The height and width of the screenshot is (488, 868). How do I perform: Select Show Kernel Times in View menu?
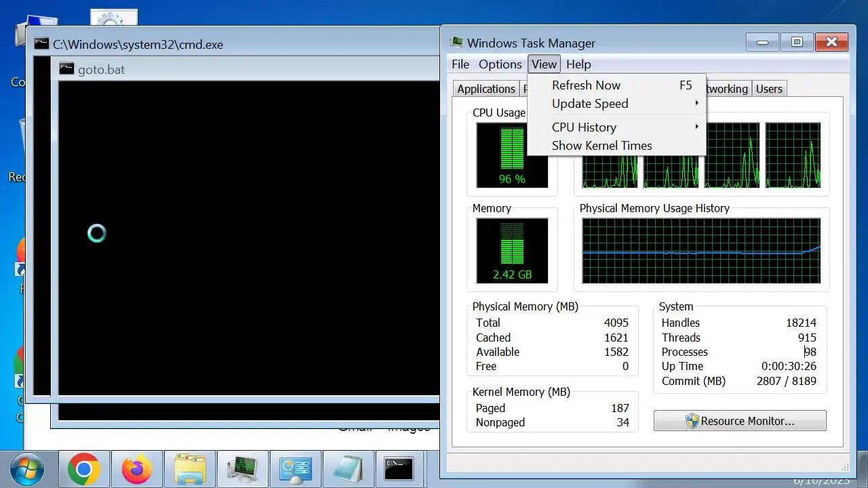pos(617,146)
